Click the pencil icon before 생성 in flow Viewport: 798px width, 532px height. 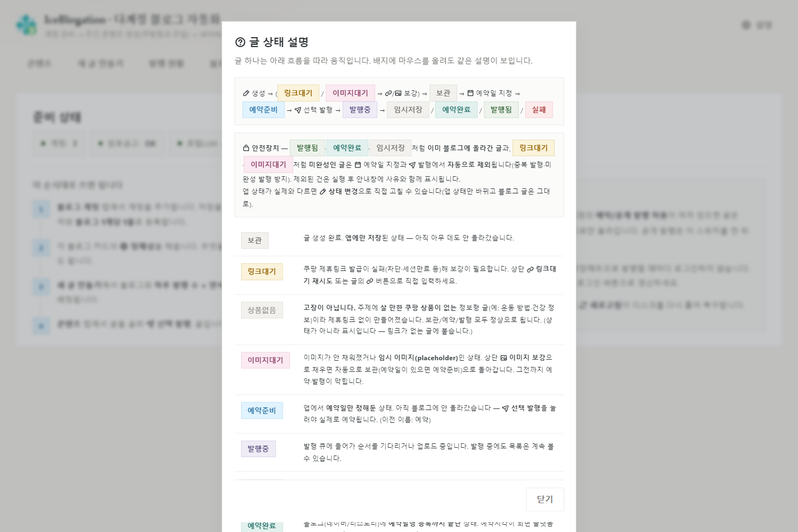pyautogui.click(x=246, y=93)
